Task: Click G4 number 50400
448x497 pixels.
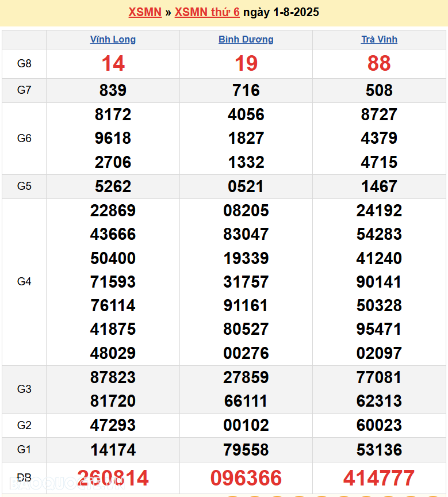Action: (113, 258)
